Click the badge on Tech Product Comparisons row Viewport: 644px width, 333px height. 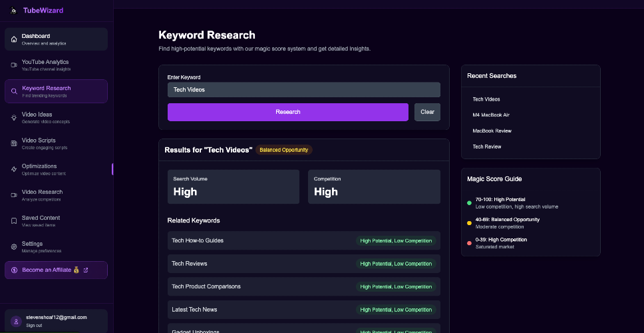(x=396, y=286)
